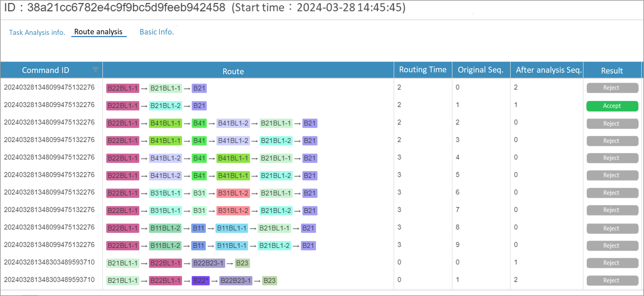Click red B31BL1-2 node in Seq. 6 row
644x296 pixels.
[233, 193]
